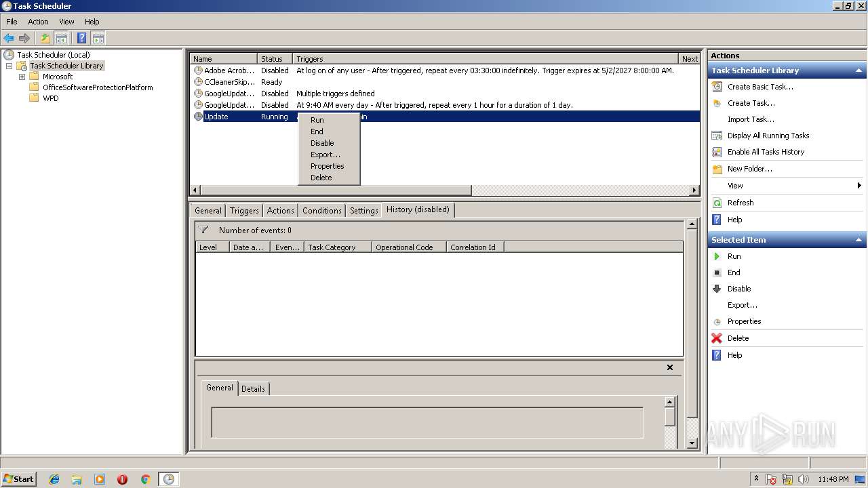
Task: Sort history by Operational Code column
Action: tap(409, 247)
